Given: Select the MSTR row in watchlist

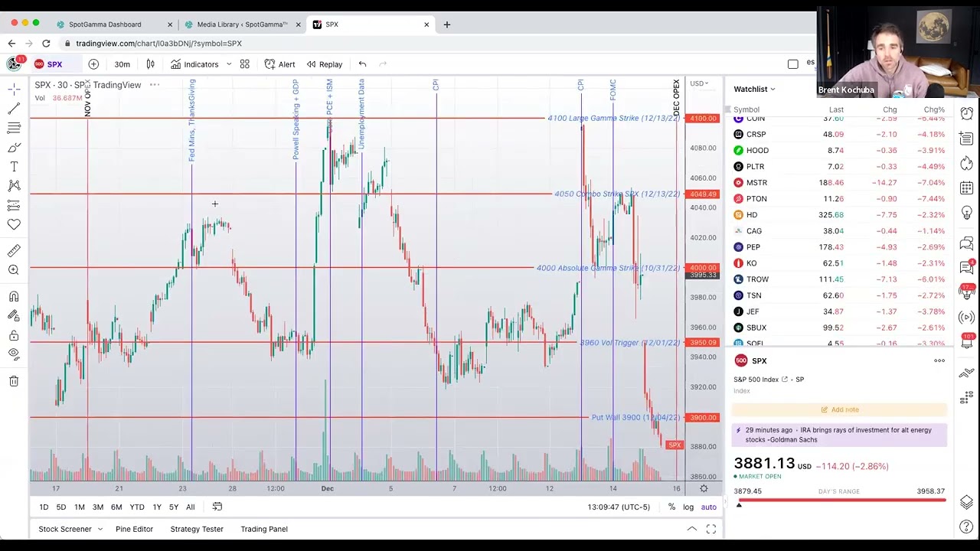Looking at the screenshot, I should click(838, 183).
